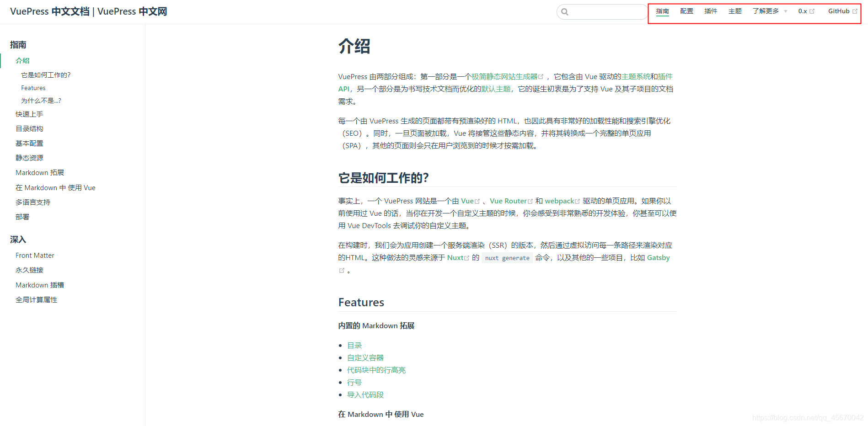The width and height of the screenshot is (868, 426).
Task: Jump to Features sidebar sub-item
Action: click(x=33, y=88)
